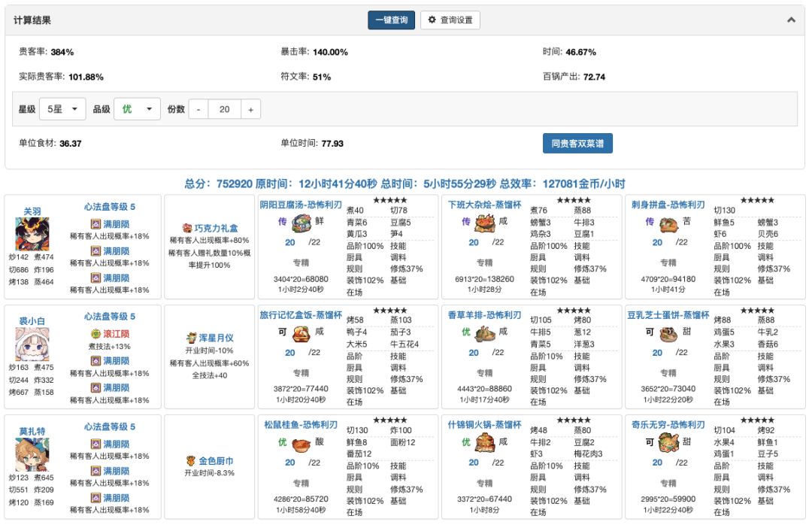The image size is (812, 528).
Task: Open chef name link 裘小白
Action: 32,321
